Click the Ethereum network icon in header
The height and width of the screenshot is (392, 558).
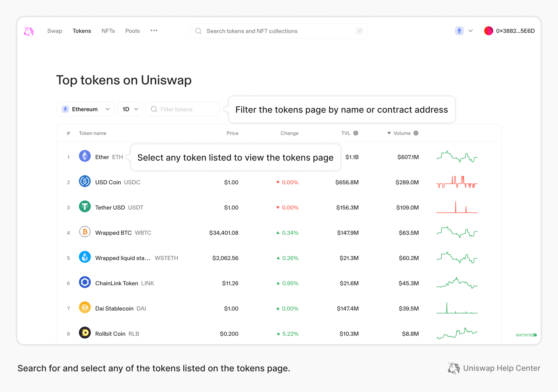(x=459, y=31)
